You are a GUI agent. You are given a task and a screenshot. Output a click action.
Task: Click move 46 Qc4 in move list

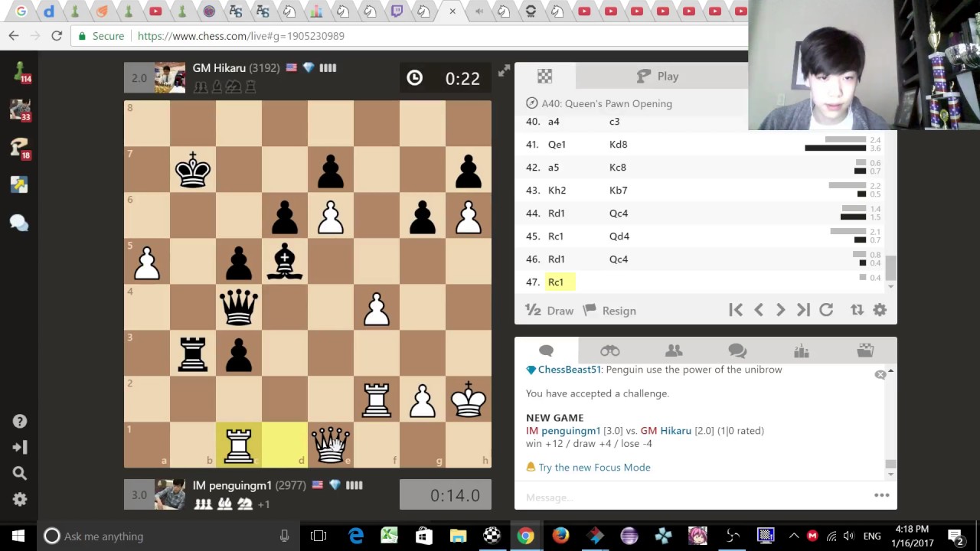619,259
